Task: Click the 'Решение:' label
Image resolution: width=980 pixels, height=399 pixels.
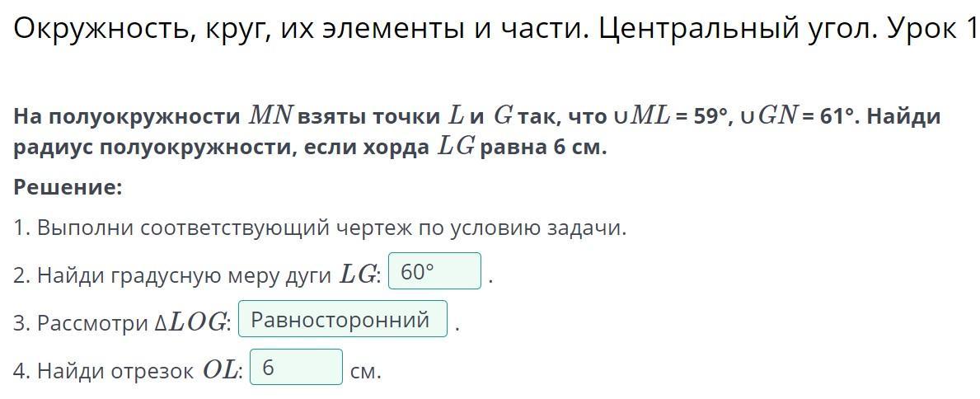Action: click(x=68, y=187)
